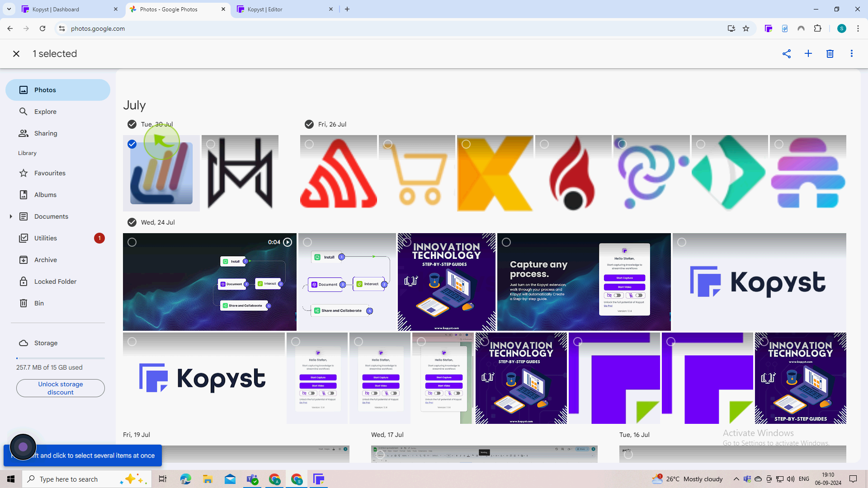Image resolution: width=868 pixels, height=488 pixels.
Task: Clear selection with the X icon
Action: (x=16, y=54)
